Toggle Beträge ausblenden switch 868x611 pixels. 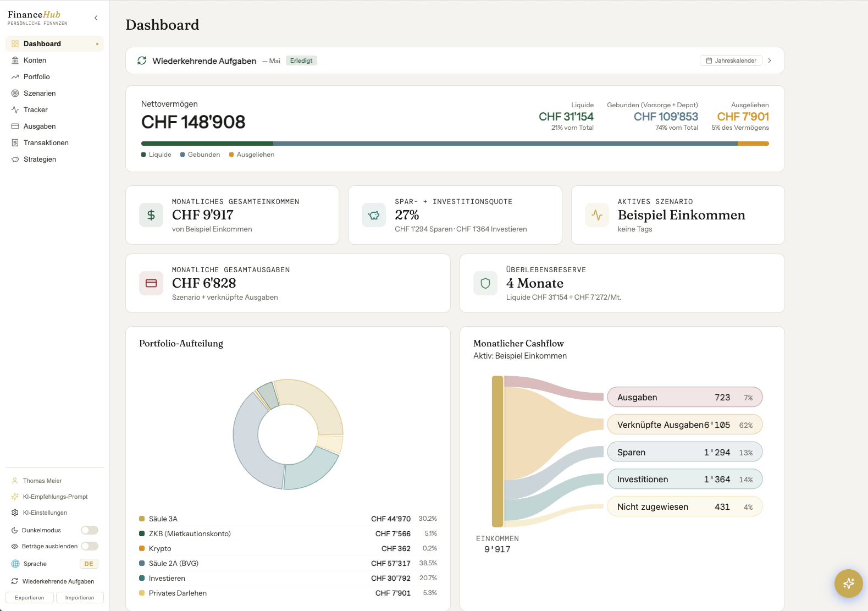click(x=90, y=546)
